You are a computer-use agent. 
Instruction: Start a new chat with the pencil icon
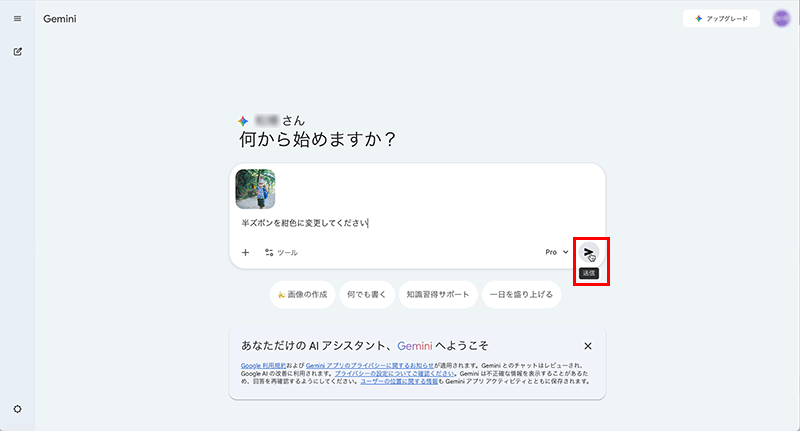pos(17,52)
